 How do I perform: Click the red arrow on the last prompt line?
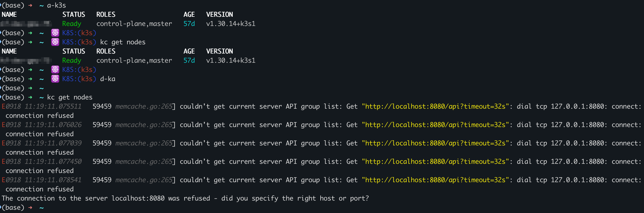pyautogui.click(x=30, y=207)
